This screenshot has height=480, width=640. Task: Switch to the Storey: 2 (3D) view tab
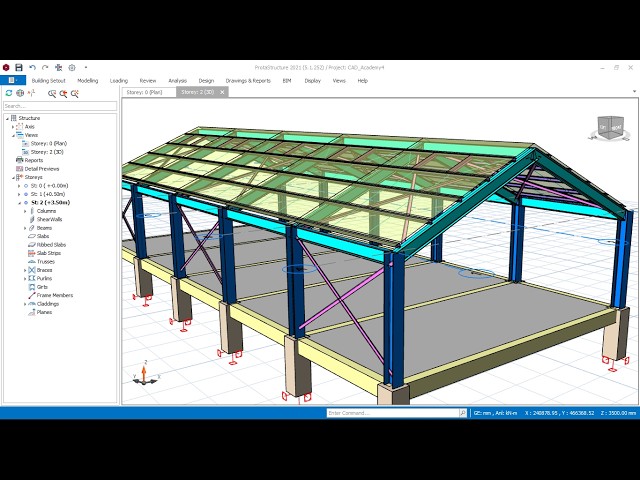(198, 92)
